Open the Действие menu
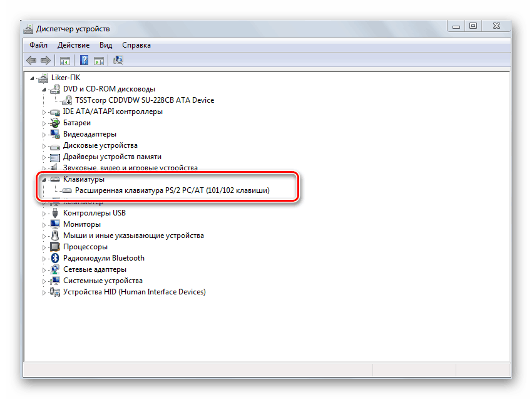The height and width of the screenshot is (399, 532). tap(73, 45)
